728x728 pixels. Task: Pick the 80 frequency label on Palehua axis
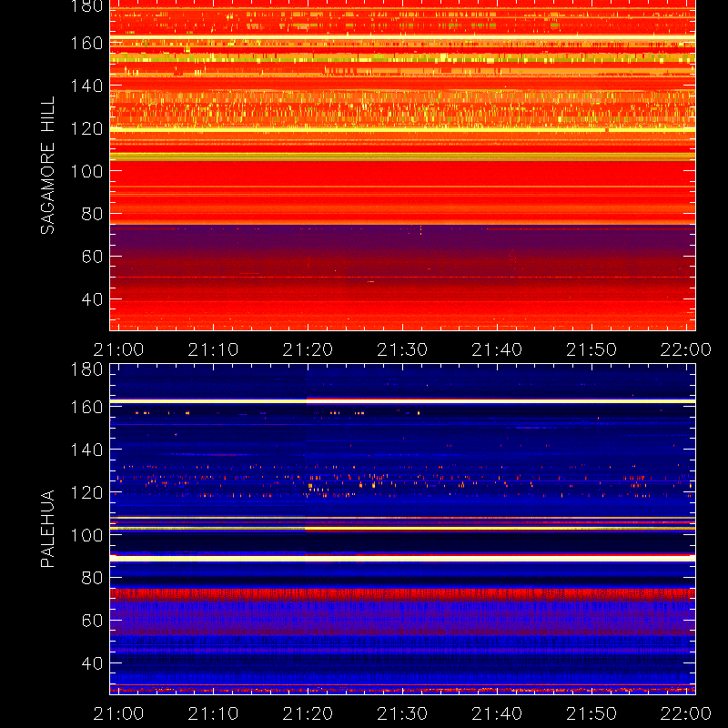click(x=93, y=578)
